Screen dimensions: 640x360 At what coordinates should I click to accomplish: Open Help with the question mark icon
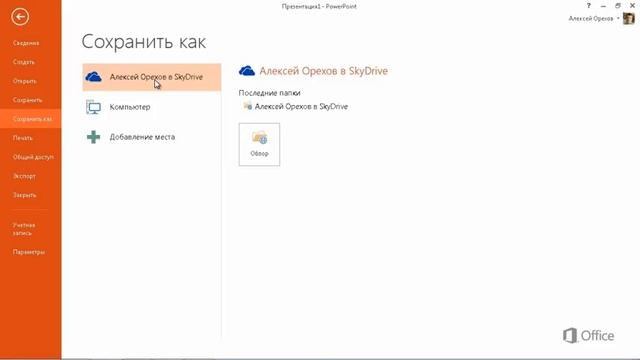tap(589, 6)
